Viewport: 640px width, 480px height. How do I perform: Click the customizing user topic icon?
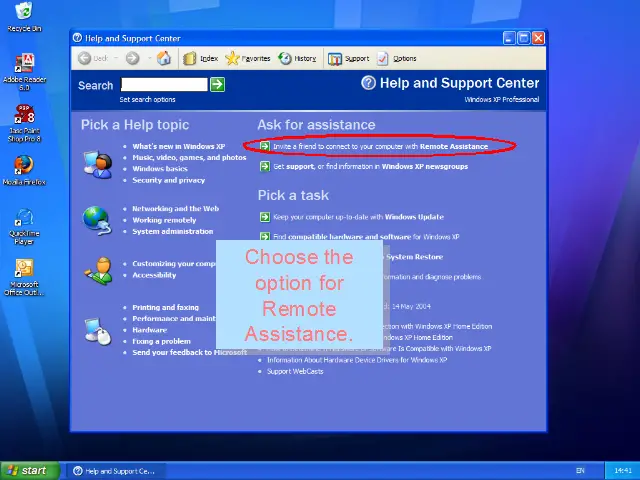point(98,271)
